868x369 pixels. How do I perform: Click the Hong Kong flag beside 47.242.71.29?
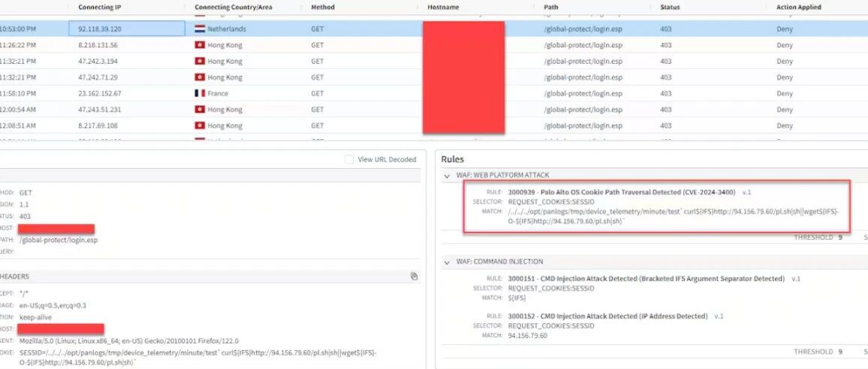pyautogui.click(x=200, y=77)
